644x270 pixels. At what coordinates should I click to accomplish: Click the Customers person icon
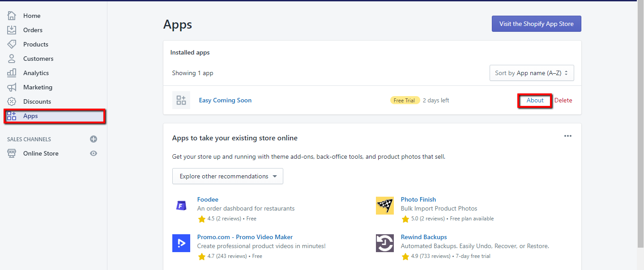12,59
